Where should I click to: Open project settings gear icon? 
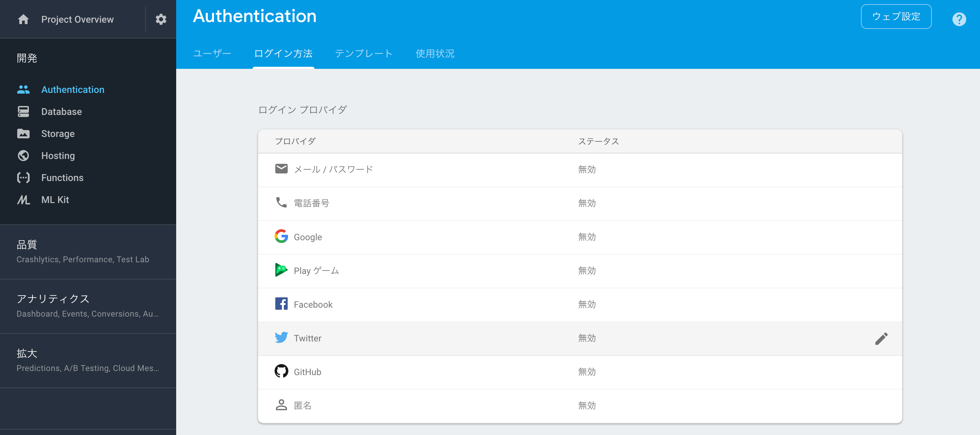coord(161,19)
